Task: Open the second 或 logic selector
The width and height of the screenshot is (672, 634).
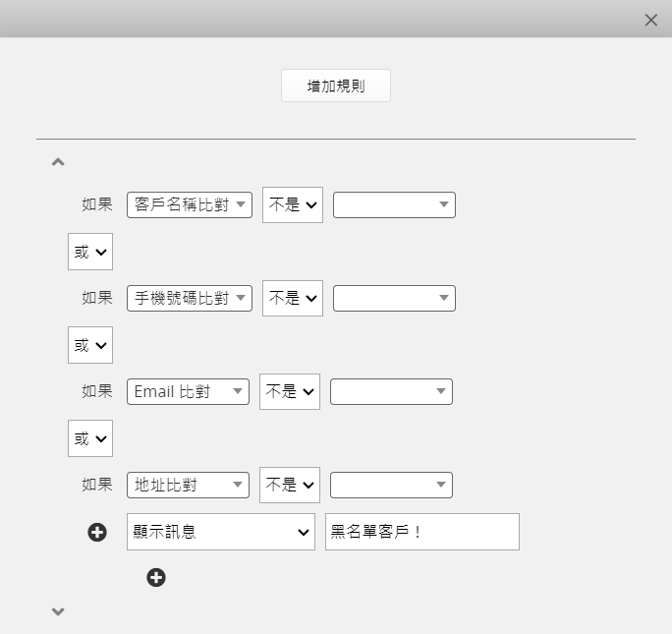Action: click(90, 345)
